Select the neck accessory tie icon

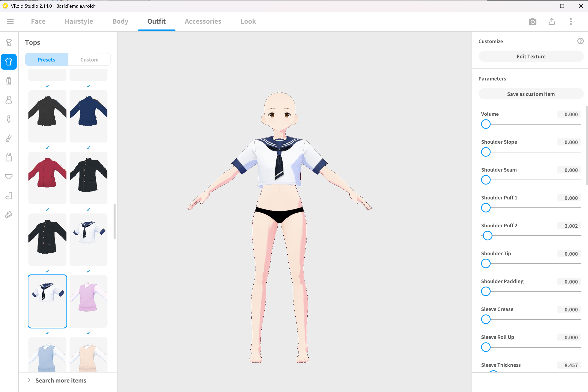pos(9,119)
